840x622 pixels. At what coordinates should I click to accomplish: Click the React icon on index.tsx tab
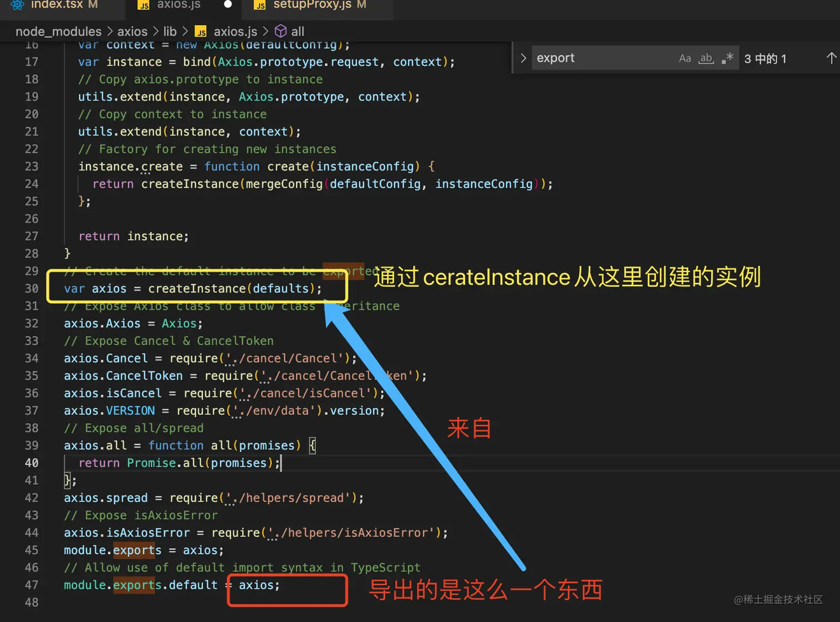(18, 5)
